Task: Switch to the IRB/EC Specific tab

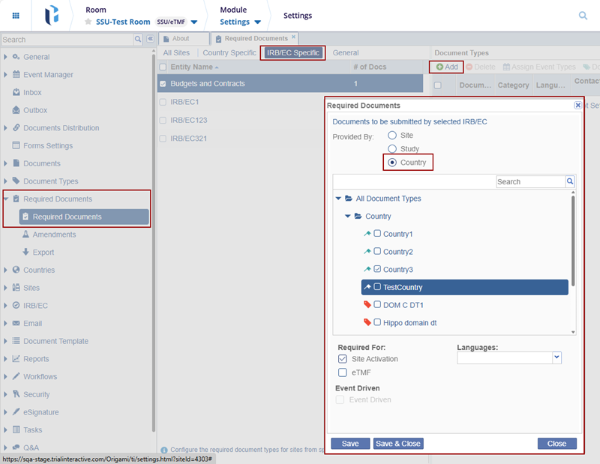Action: [x=294, y=52]
